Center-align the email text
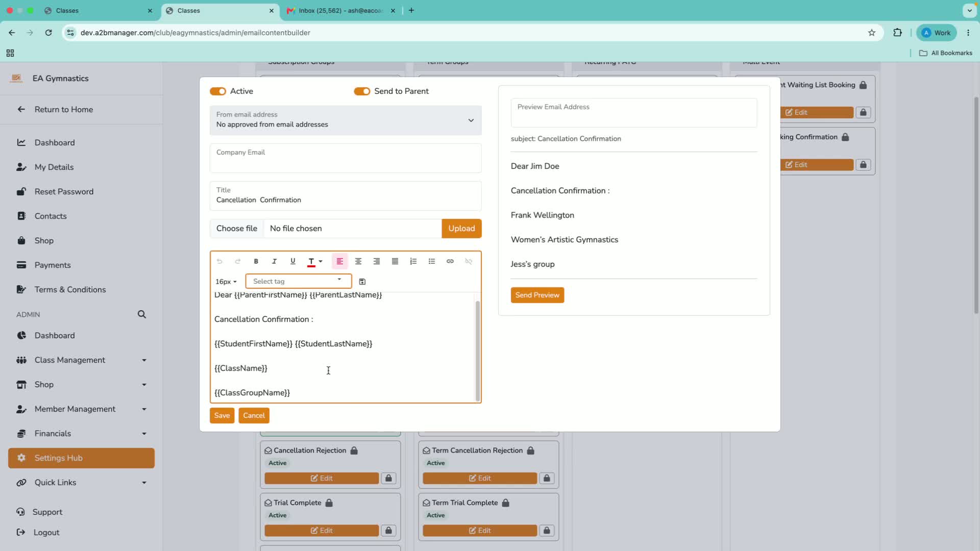 pos(358,261)
